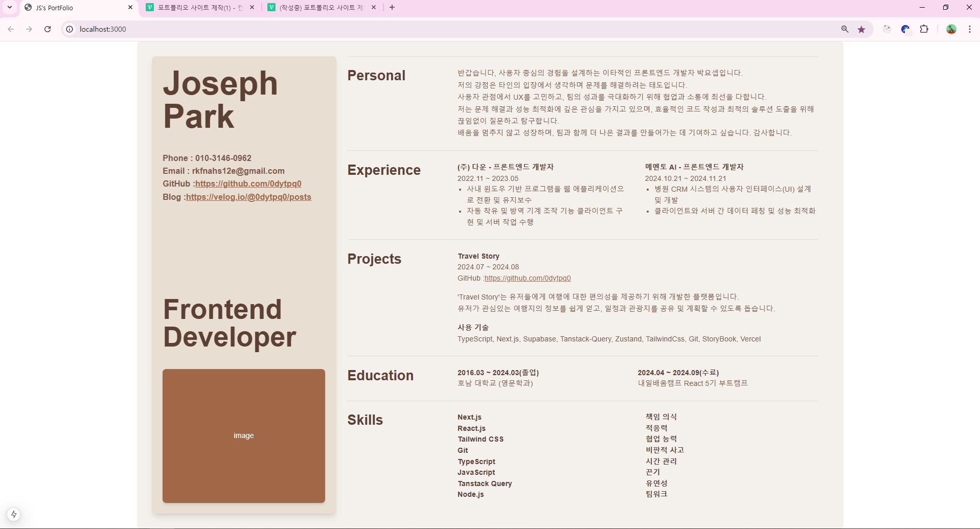The image size is (980, 529).
Task: Click the Tailwind CSS skill entry
Action: click(481, 439)
